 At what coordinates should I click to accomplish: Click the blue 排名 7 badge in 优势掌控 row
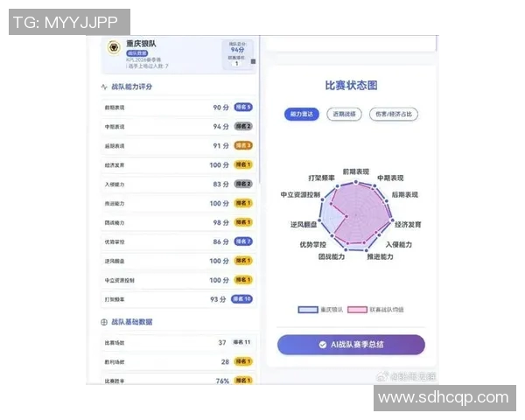pyautogui.click(x=243, y=241)
